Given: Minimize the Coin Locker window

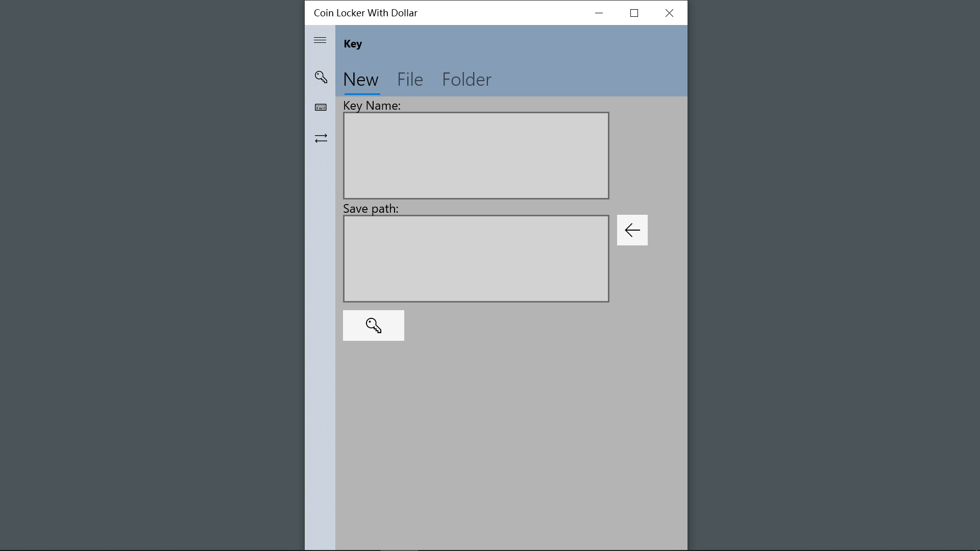Looking at the screenshot, I should [599, 13].
